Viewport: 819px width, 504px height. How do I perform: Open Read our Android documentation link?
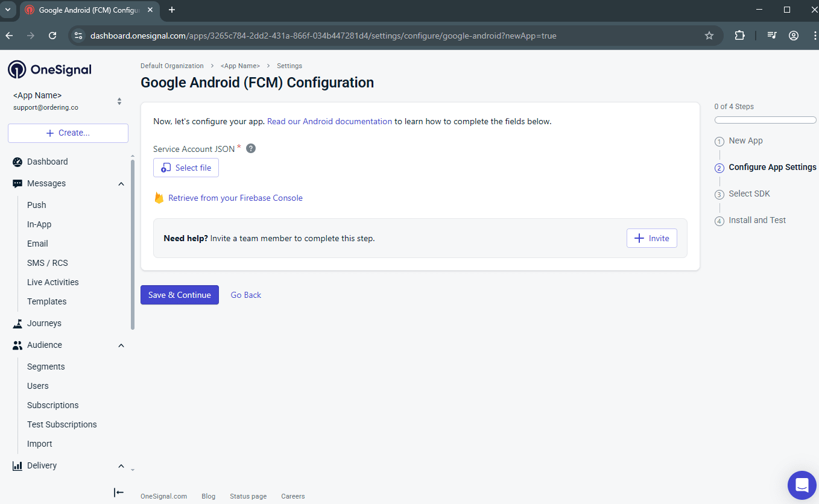[330, 121]
